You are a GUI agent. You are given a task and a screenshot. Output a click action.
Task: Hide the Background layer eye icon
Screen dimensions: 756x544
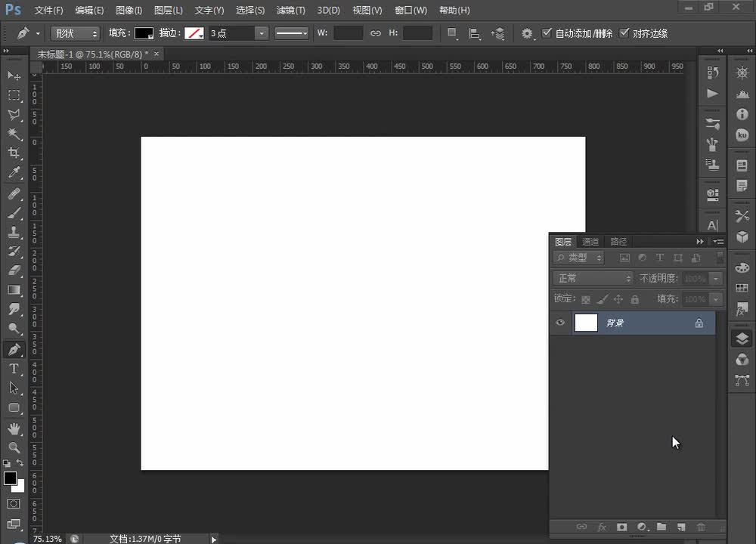(x=560, y=323)
